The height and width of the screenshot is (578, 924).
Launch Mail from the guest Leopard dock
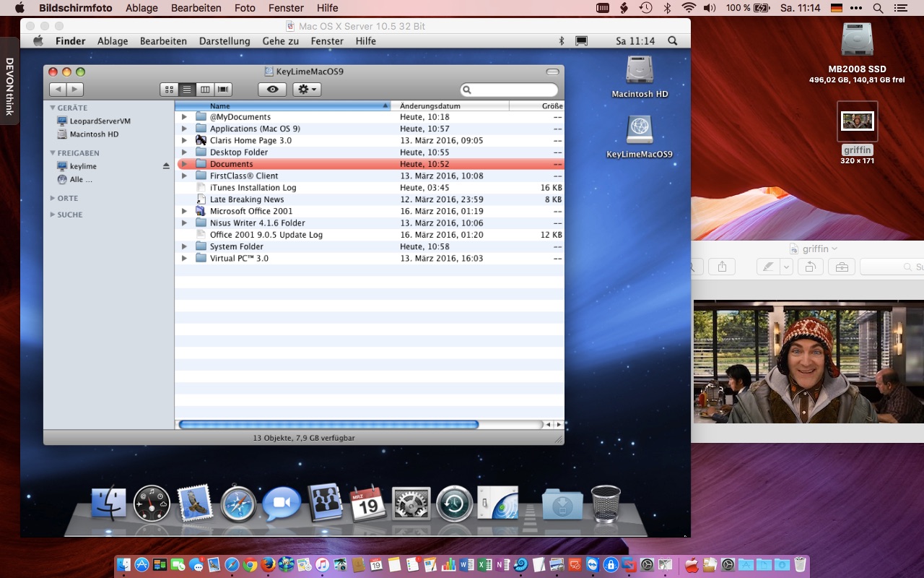[194, 503]
